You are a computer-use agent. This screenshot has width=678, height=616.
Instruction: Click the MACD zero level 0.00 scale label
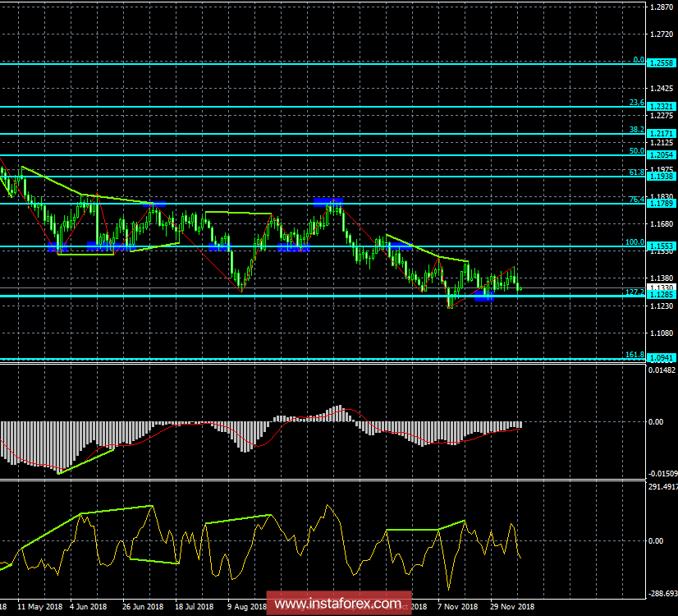point(656,421)
